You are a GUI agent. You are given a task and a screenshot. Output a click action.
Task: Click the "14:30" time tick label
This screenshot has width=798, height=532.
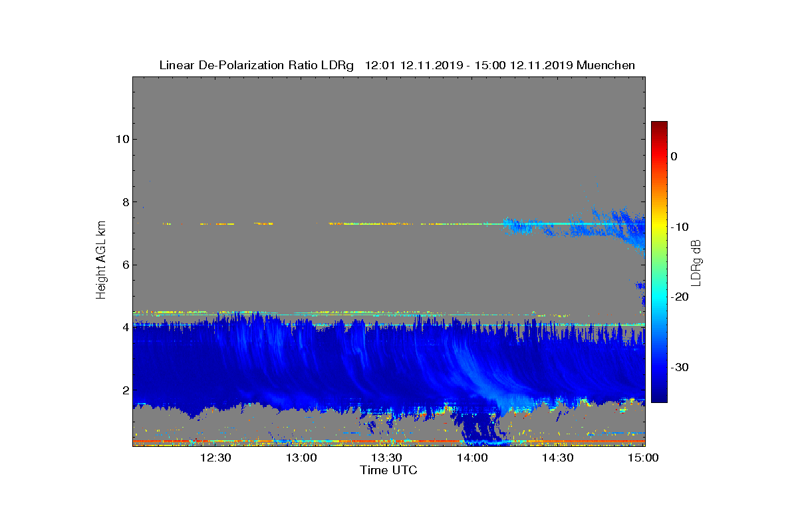(x=557, y=458)
